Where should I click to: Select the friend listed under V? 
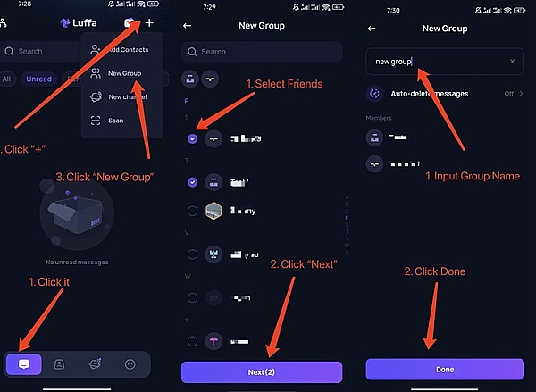pyautogui.click(x=192, y=254)
